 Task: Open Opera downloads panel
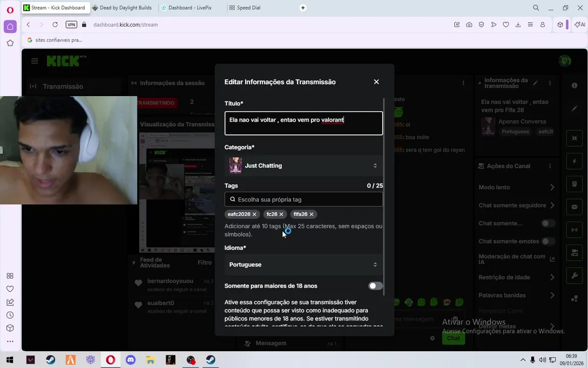(x=518, y=25)
